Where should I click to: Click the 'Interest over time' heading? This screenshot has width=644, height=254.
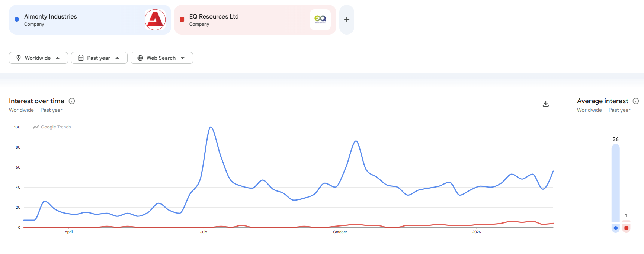coord(36,101)
